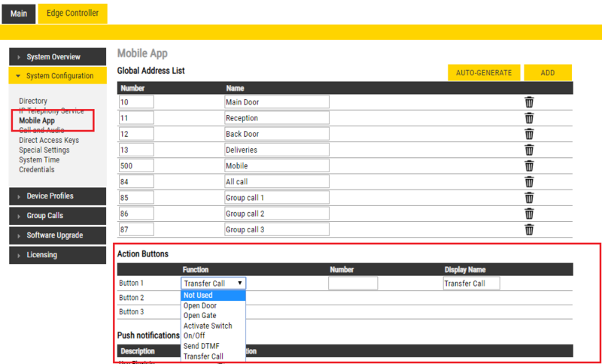Click trash icon next to Mobile
The height and width of the screenshot is (364, 602).
point(529,165)
